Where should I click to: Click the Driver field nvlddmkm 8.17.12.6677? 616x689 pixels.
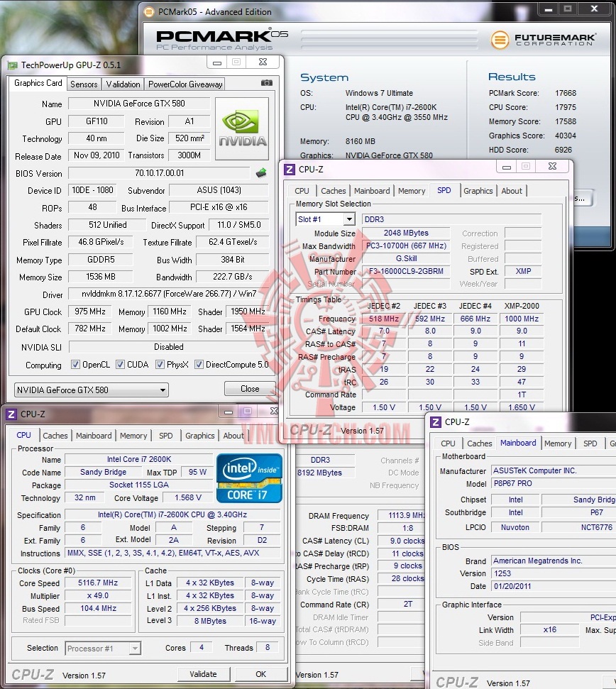click(x=169, y=294)
